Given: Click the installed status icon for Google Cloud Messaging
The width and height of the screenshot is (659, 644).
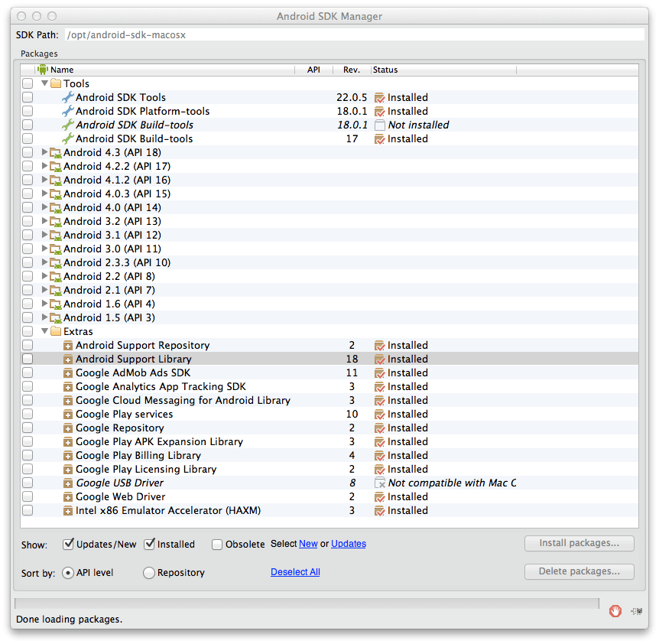Looking at the screenshot, I should 379,401.
